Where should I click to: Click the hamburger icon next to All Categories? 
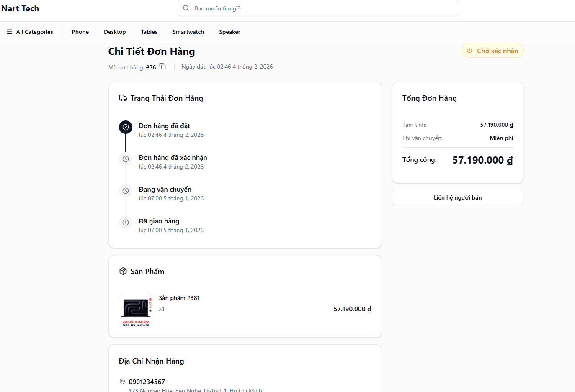point(9,31)
